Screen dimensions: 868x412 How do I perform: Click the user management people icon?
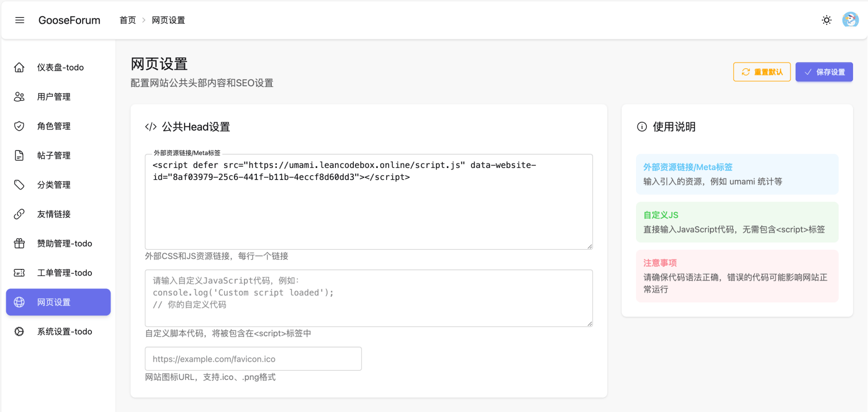point(19,97)
